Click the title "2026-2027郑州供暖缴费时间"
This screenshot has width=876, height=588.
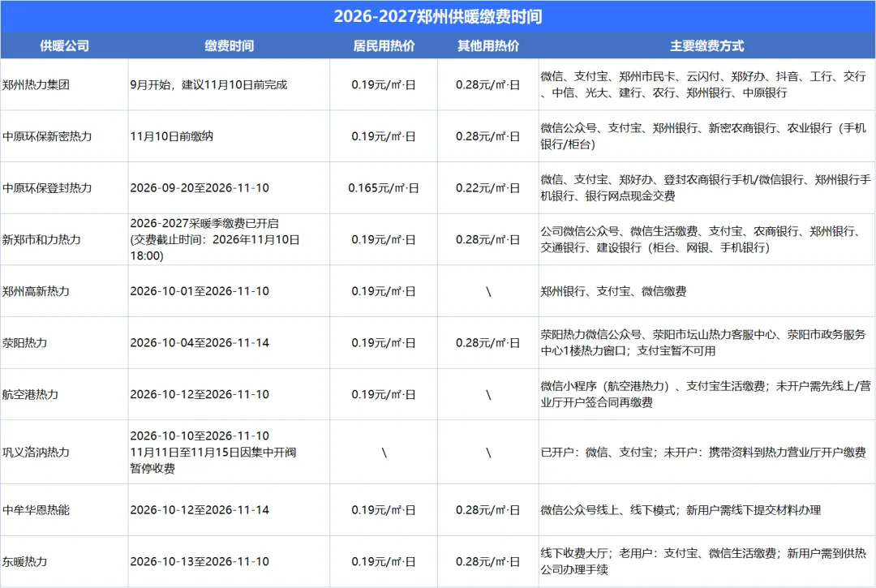click(x=438, y=16)
